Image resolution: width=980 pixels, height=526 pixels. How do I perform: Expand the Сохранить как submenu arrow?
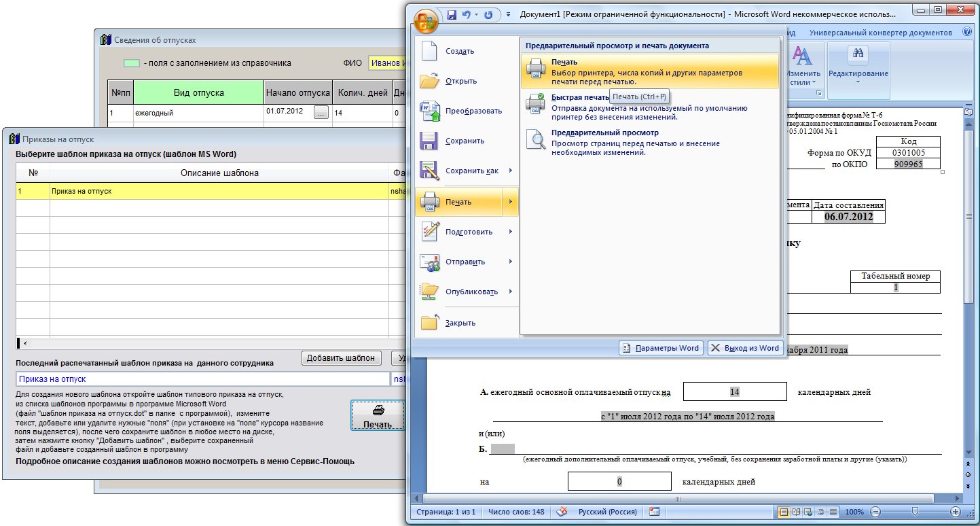click(x=510, y=171)
